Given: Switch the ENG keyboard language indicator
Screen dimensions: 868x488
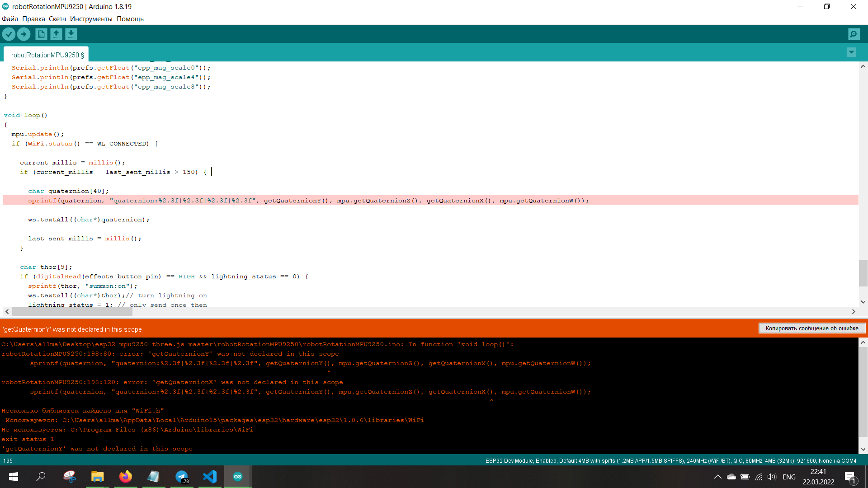Looking at the screenshot, I should (789, 477).
